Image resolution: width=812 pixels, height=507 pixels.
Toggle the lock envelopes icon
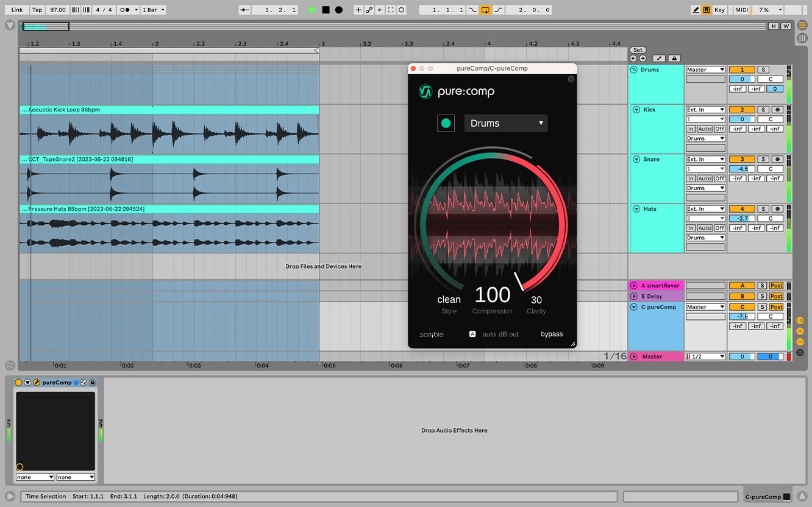tap(674, 58)
